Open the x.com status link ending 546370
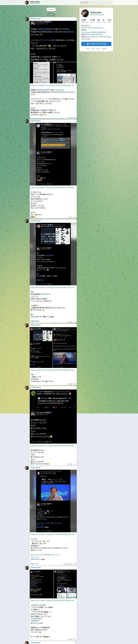This screenshot has width=138, height=644. coord(52,86)
